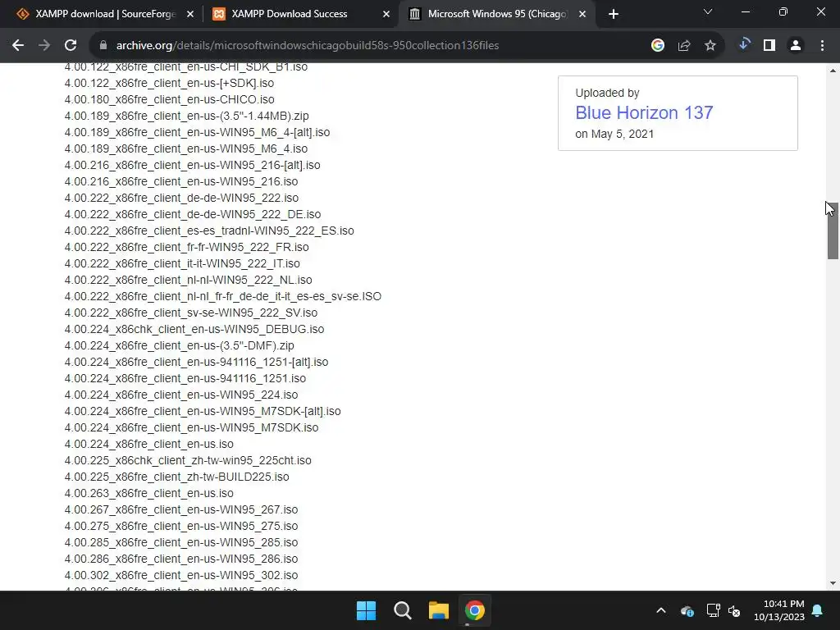Image resolution: width=840 pixels, height=630 pixels.
Task: Click 4.00.302 WIN95_302.iso entry
Action: click(181, 575)
